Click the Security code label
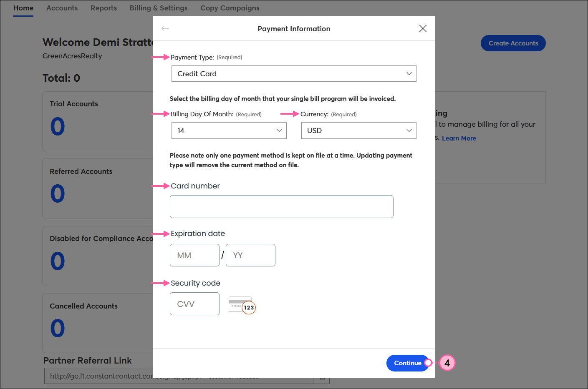The height and width of the screenshot is (389, 588). pos(195,283)
